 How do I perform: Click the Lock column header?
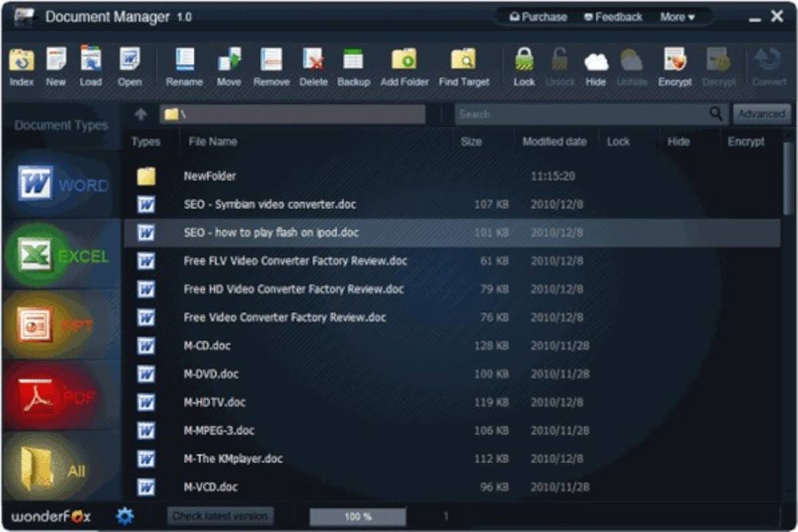[x=618, y=142]
